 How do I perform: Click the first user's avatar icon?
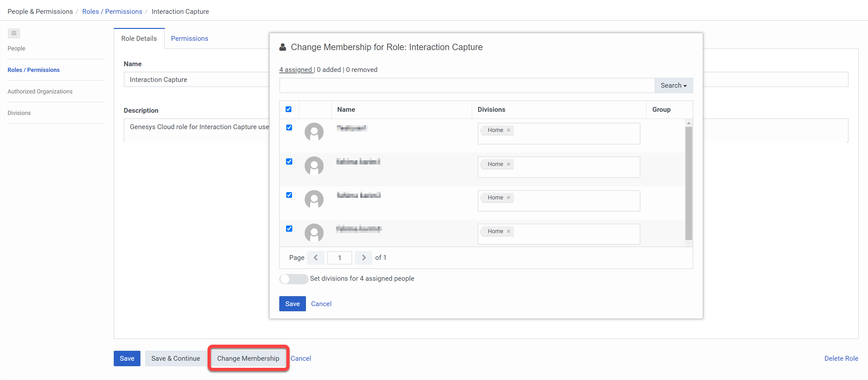(314, 132)
